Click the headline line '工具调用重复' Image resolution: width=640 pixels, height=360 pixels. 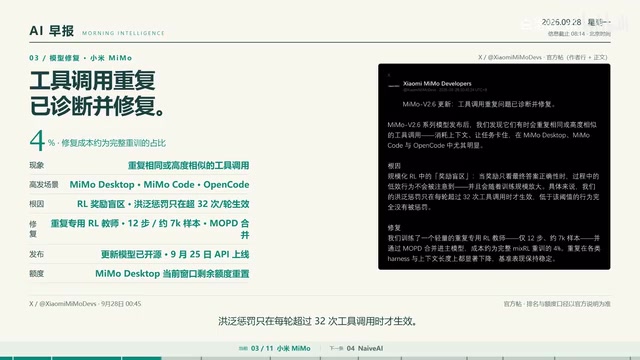(93, 80)
